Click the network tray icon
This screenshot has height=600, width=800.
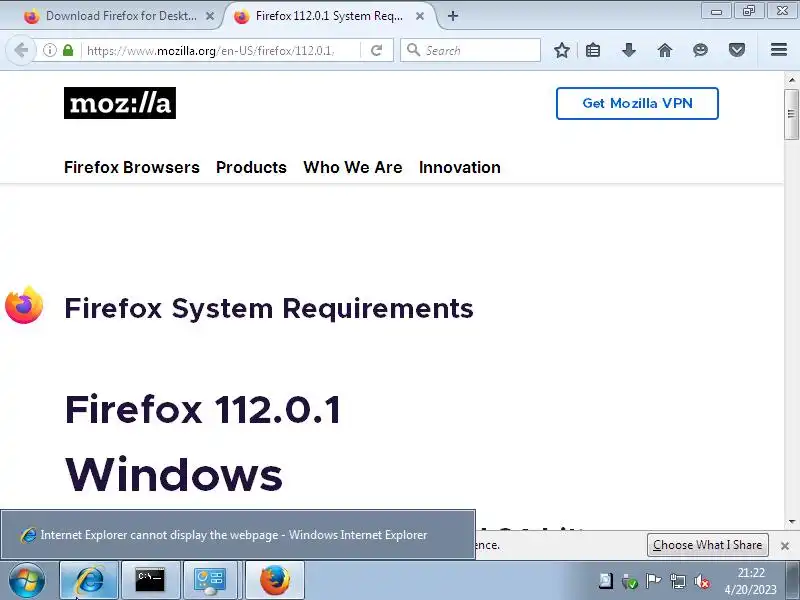coord(678,581)
